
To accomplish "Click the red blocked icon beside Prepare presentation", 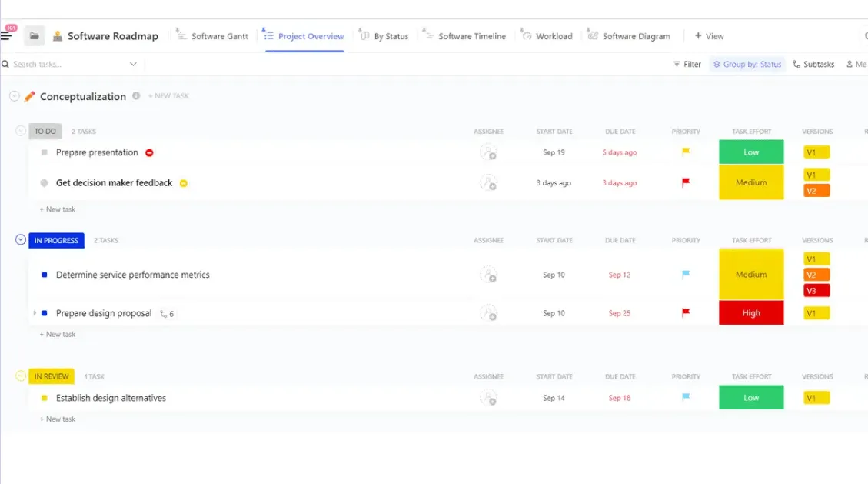I will point(149,153).
